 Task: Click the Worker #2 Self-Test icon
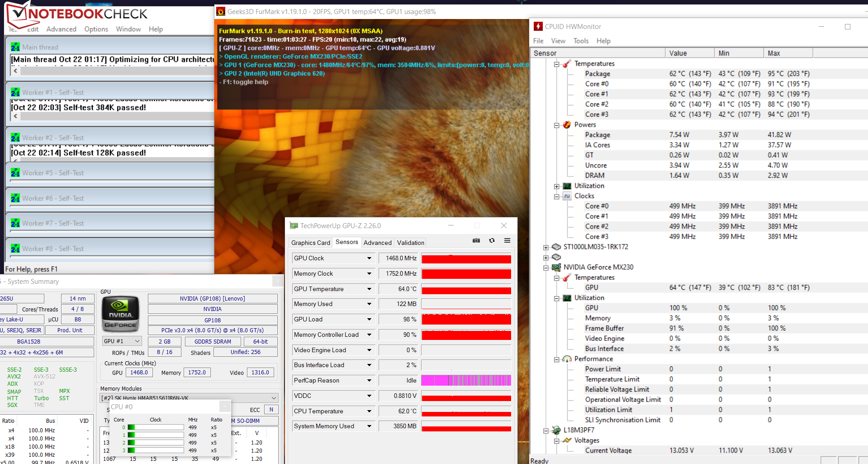pyautogui.click(x=15, y=138)
